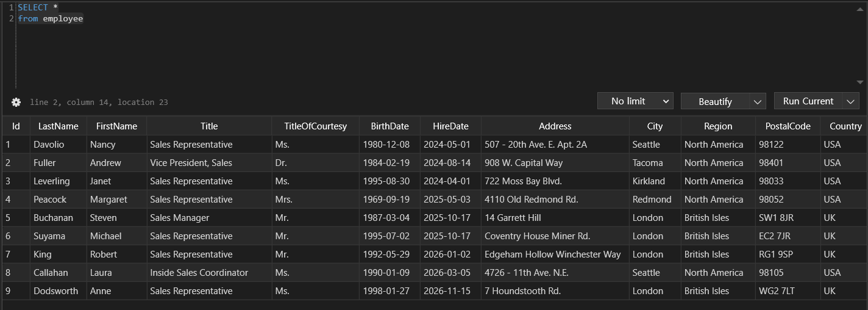
Task: Click the Davolio last name cell
Action: [x=59, y=145]
